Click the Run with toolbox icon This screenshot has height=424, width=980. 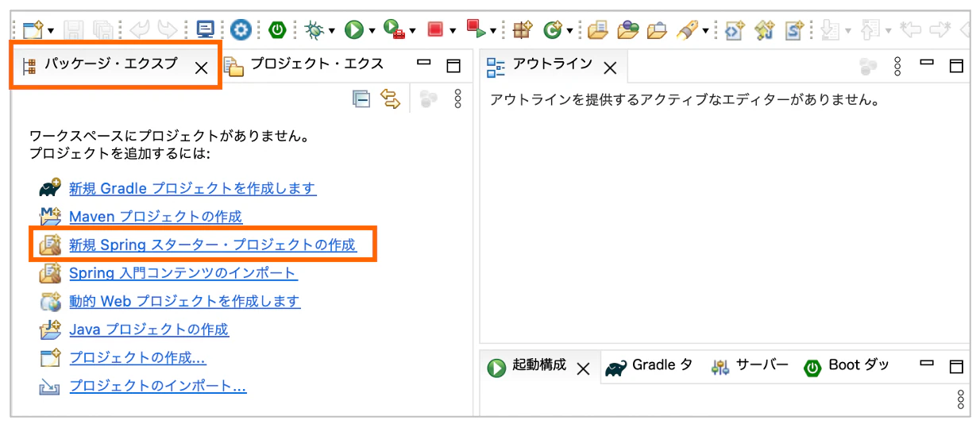click(394, 30)
